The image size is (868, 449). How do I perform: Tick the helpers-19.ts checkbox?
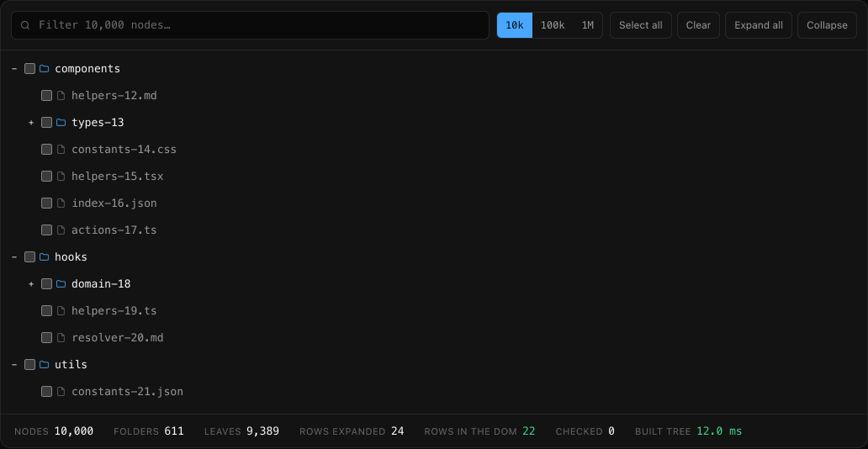click(46, 310)
